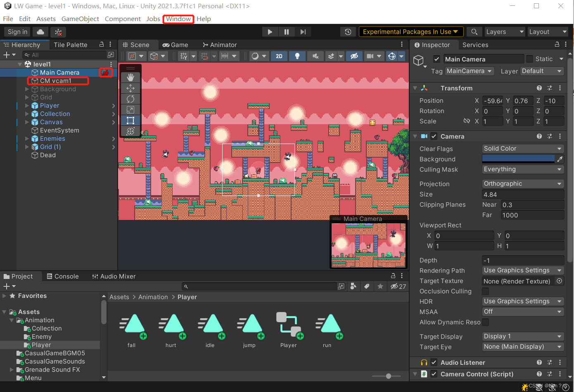Open the GameObject menu
Viewport: 574px width, 392px height.
click(80, 19)
